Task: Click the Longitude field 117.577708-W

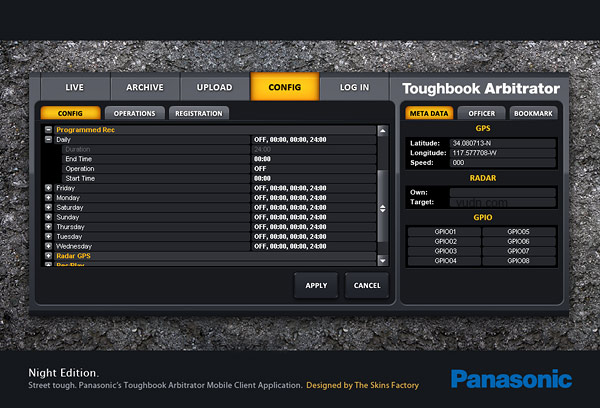Action: (503, 153)
